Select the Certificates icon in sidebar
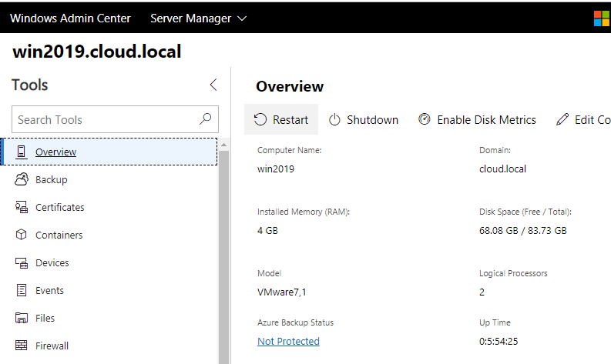 [x=22, y=207]
